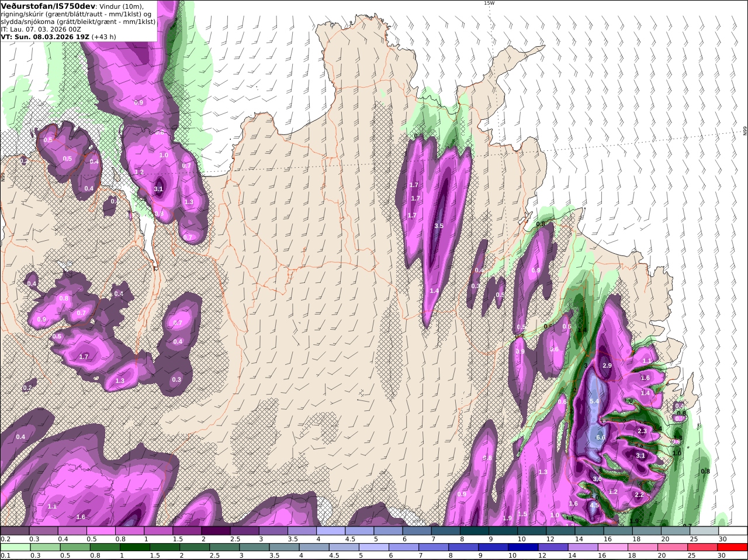Click the 6.0 snowfall value label
Screen dimensions: 748x560
click(600, 437)
